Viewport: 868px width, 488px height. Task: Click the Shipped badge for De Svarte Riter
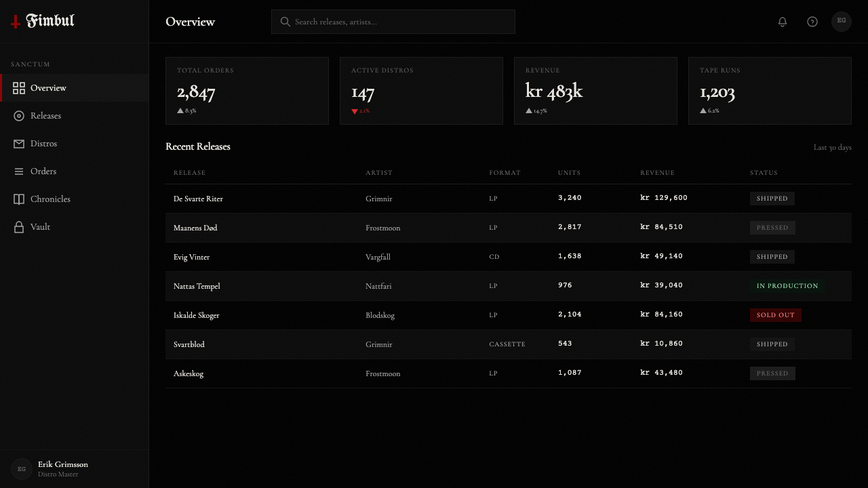(772, 199)
